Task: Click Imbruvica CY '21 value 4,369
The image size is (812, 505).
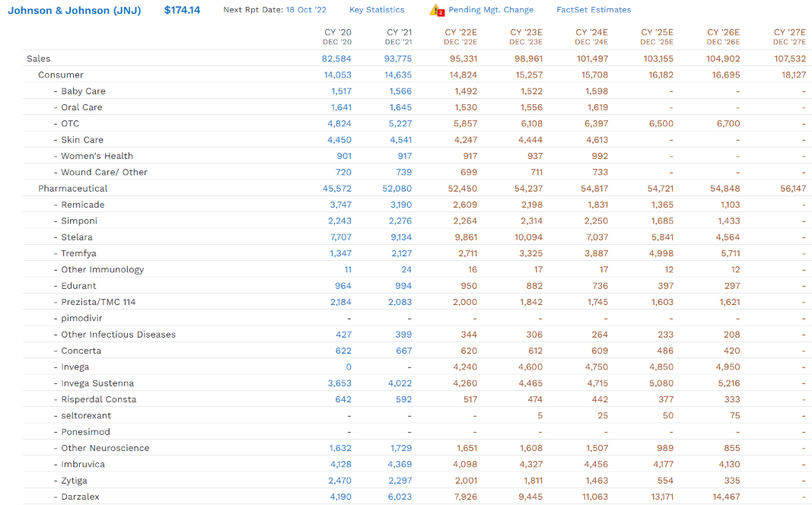Action: (x=400, y=464)
